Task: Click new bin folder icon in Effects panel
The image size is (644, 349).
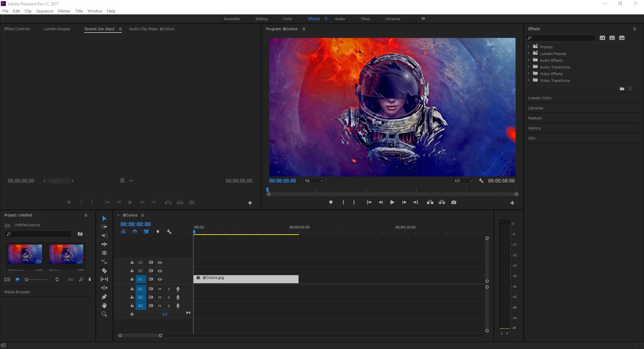Action: 622,89
